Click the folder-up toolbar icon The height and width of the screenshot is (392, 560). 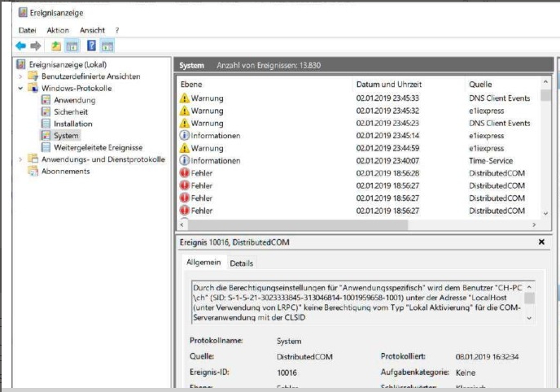click(x=56, y=46)
